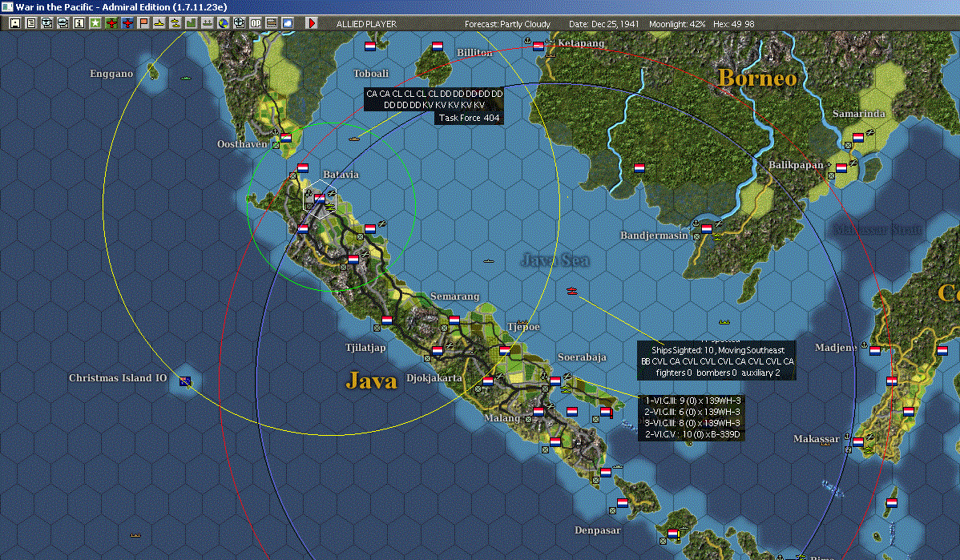
Task: Open the aircraft window list icon
Action: click(x=47, y=23)
